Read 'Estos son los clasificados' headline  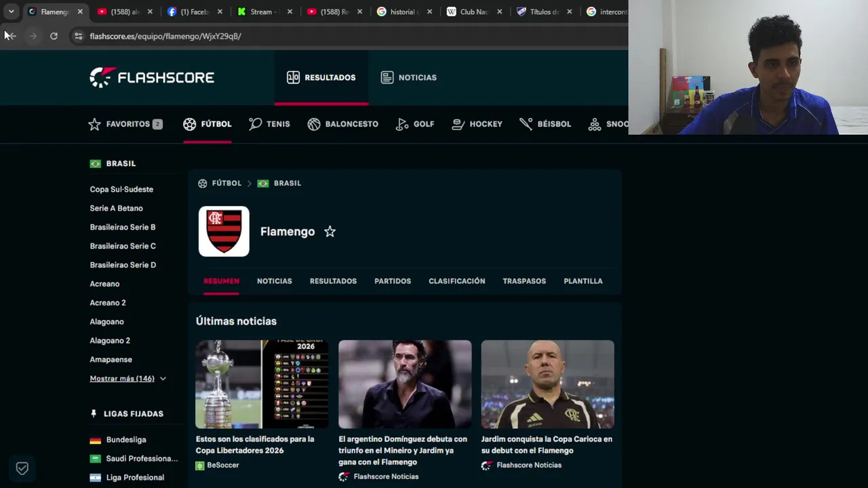(255, 445)
